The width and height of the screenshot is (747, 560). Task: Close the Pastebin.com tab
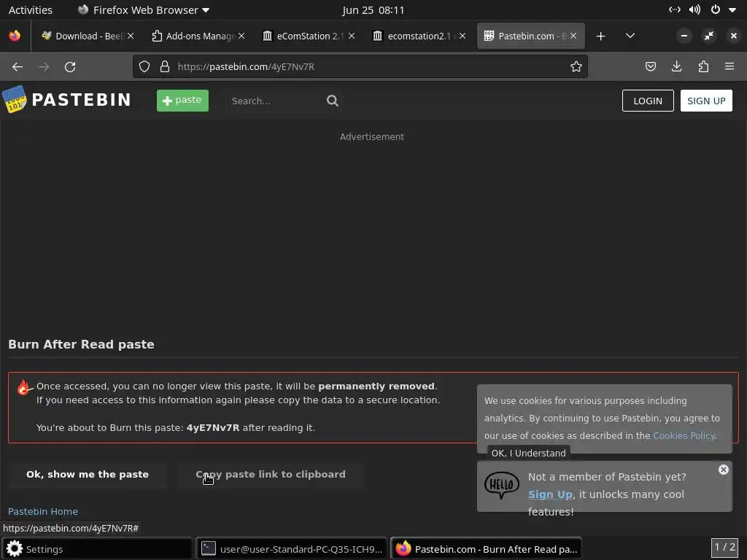click(x=573, y=36)
